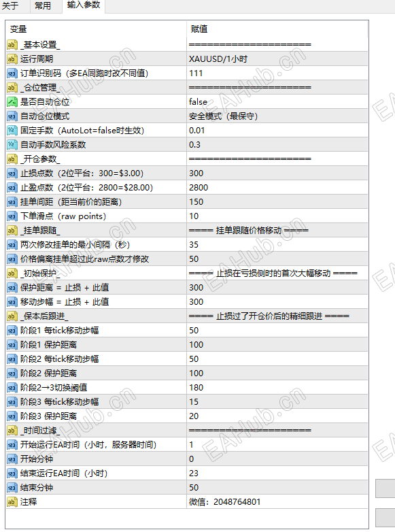Image resolution: width=395 pixels, height=532 pixels.
Task: Click the integer icon beside 阶段2→3切换阈值
Action: click(12, 388)
